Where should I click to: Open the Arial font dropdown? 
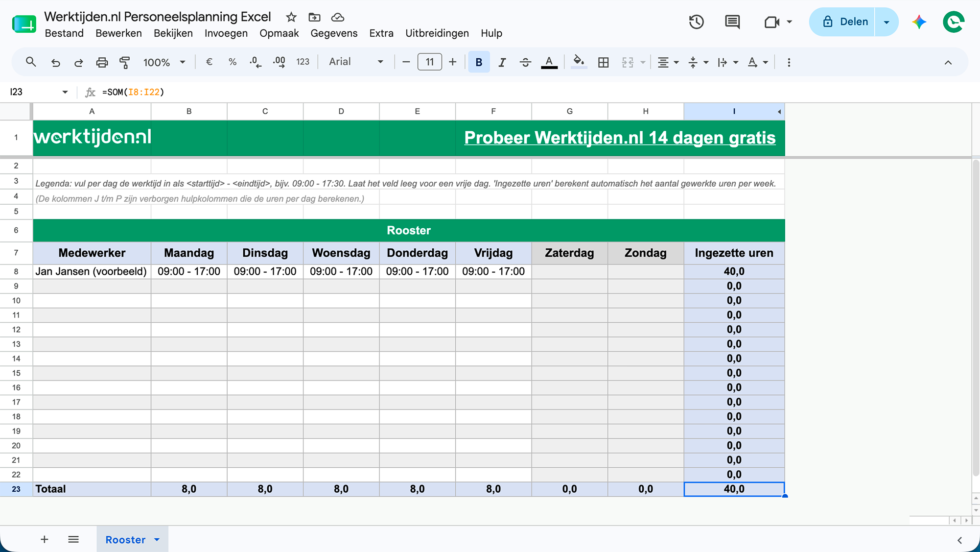[356, 62]
